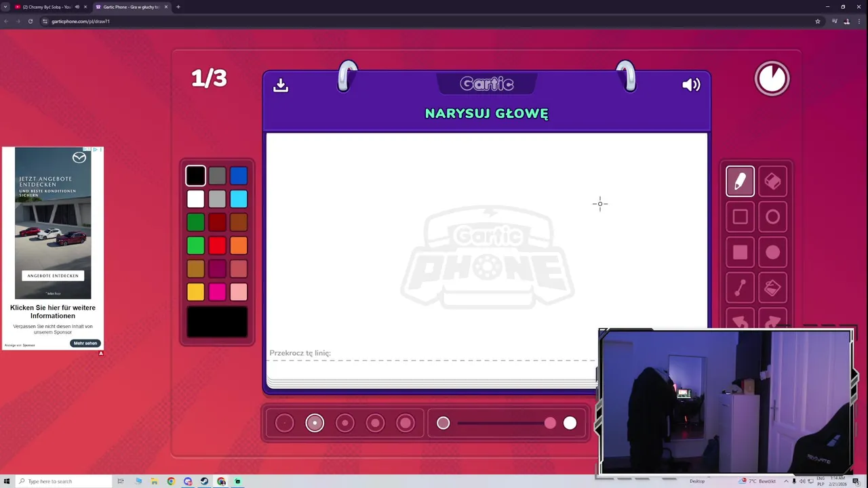Viewport: 868px width, 488px height.
Task: Select the light pink color swatch
Action: point(239,291)
